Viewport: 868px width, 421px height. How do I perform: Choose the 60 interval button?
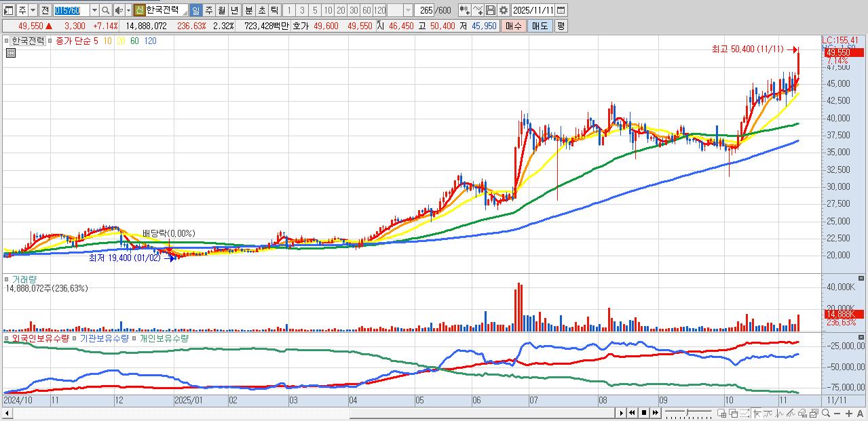(x=366, y=10)
